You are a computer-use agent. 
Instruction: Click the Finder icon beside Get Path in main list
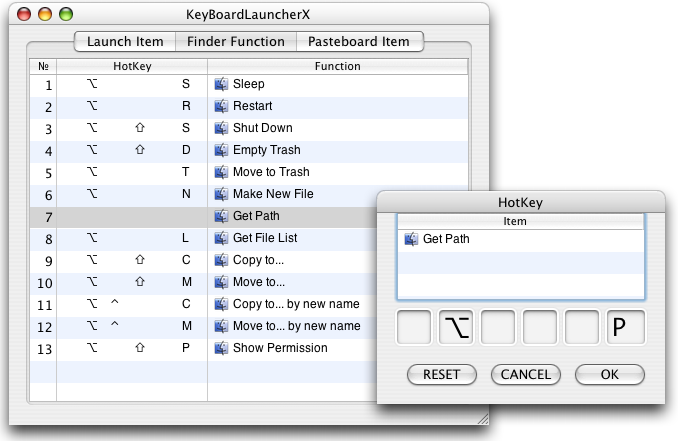221,216
